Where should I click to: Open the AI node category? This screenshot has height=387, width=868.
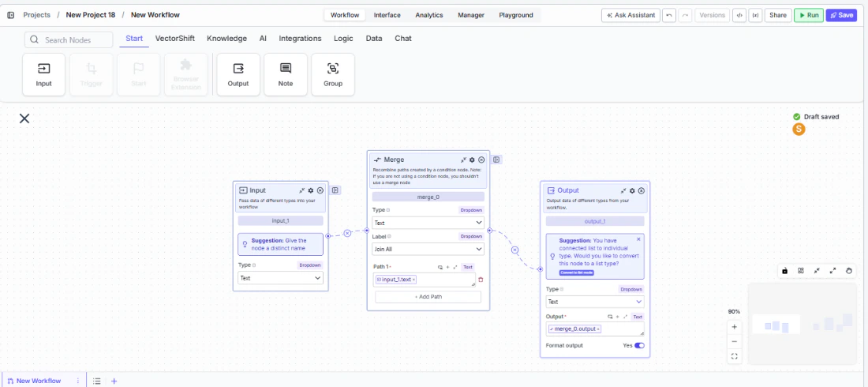click(x=263, y=38)
